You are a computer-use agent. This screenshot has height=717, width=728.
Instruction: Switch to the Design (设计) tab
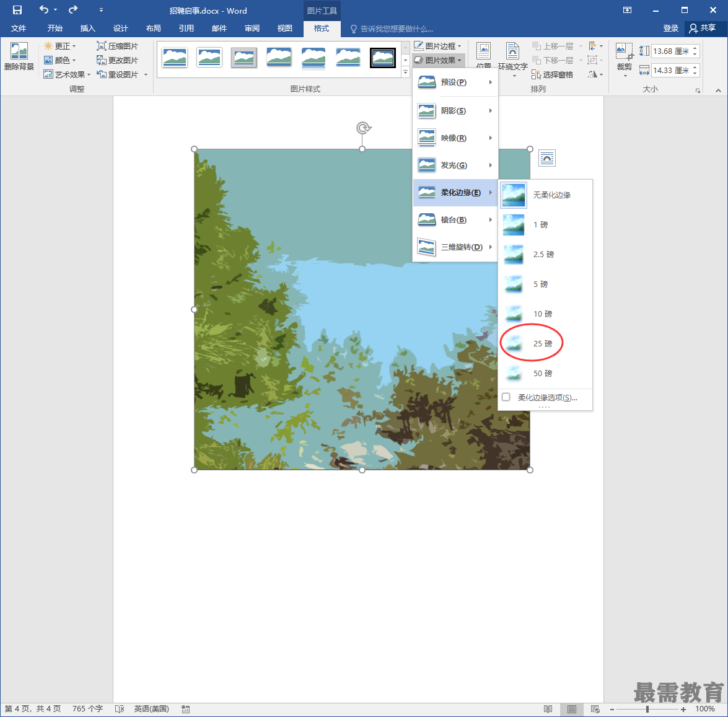coord(121,29)
